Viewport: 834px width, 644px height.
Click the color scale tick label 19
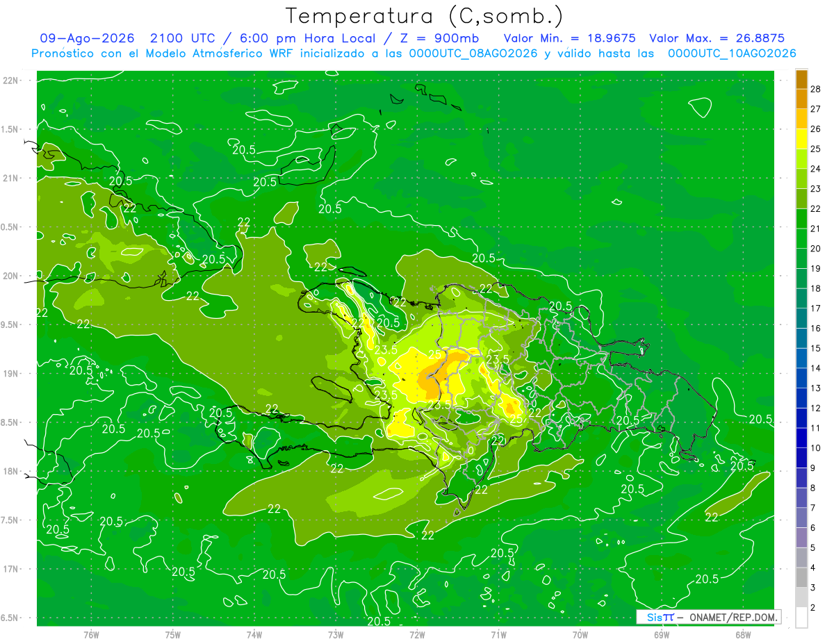(816, 269)
